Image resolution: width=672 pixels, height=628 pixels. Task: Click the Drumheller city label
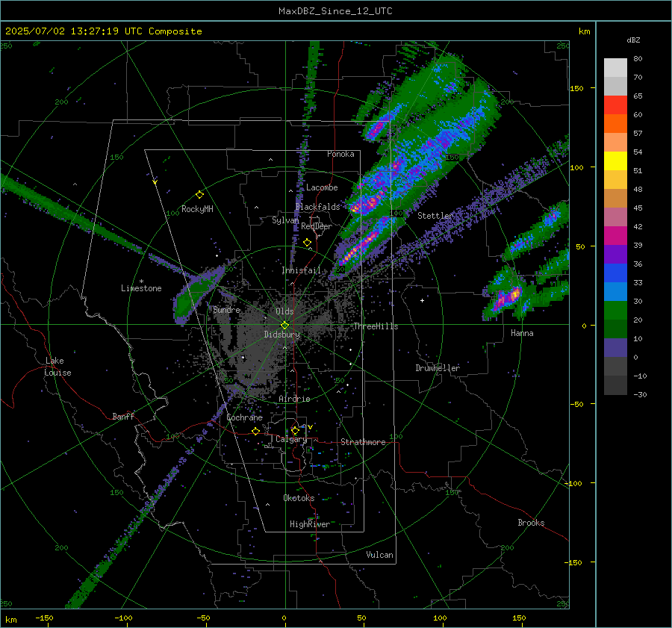[x=438, y=368]
